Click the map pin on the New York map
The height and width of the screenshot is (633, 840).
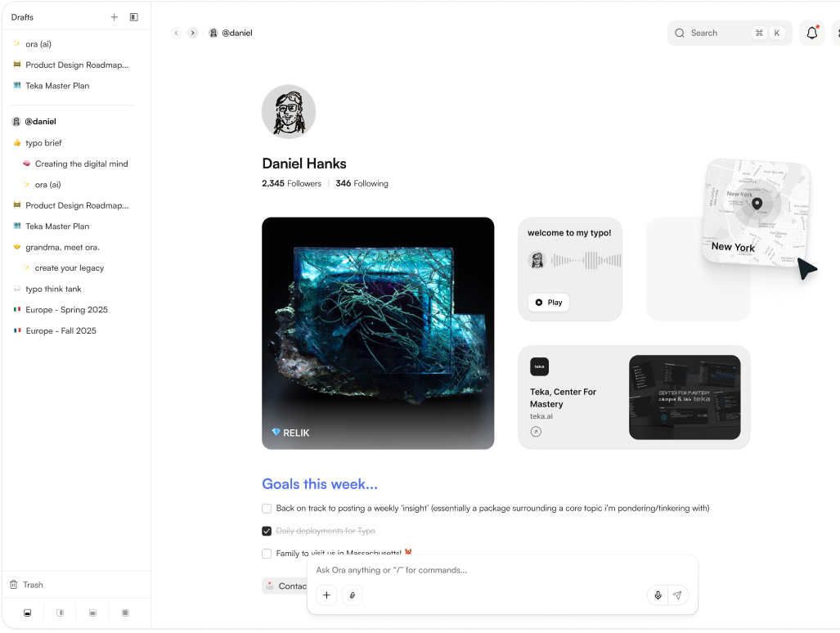(757, 204)
